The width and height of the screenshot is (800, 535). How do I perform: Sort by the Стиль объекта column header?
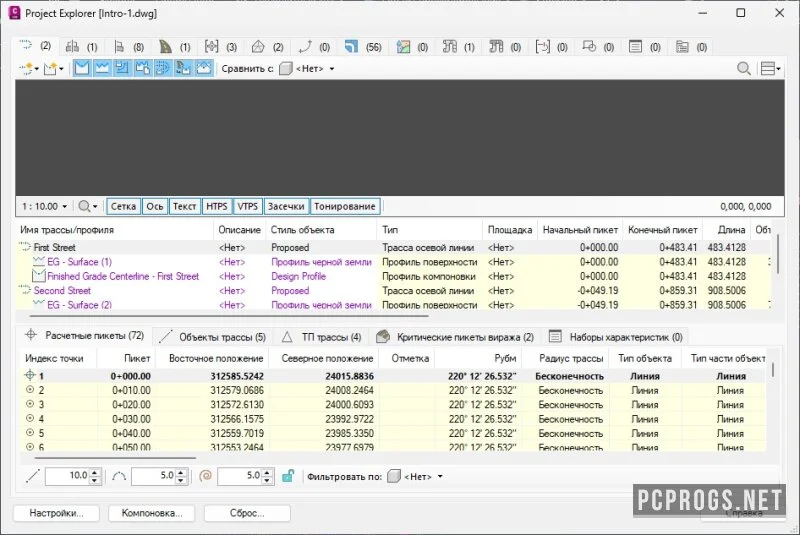coord(321,230)
